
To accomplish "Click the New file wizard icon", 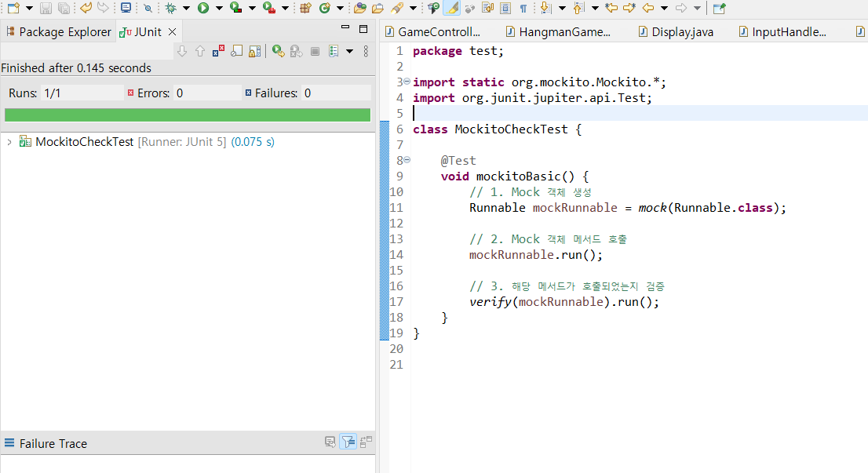I will [13, 8].
